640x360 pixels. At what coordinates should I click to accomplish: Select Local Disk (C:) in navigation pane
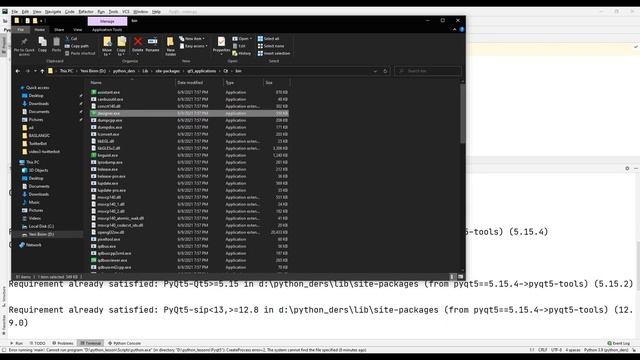[x=41, y=226]
